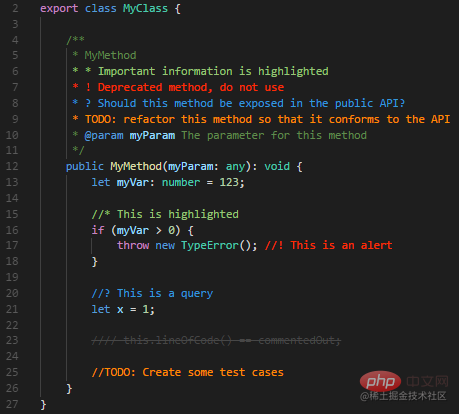Click the new keyword on line 17
Screen dimensions: 459x414
(x=165, y=245)
